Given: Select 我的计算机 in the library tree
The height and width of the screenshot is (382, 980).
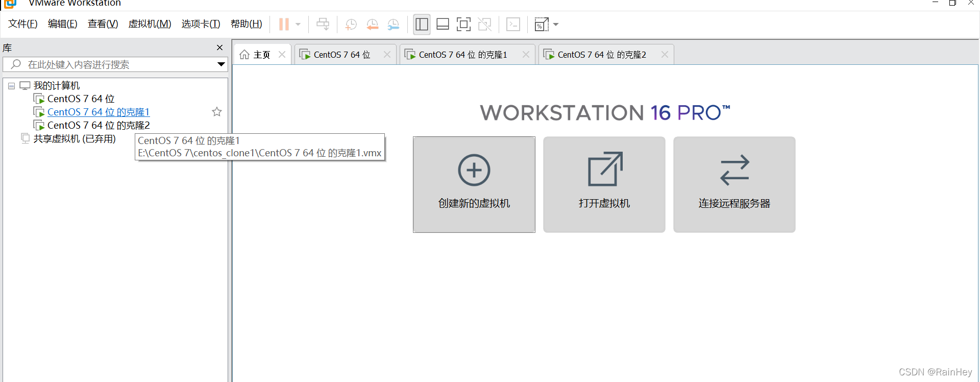Looking at the screenshot, I should [x=57, y=85].
